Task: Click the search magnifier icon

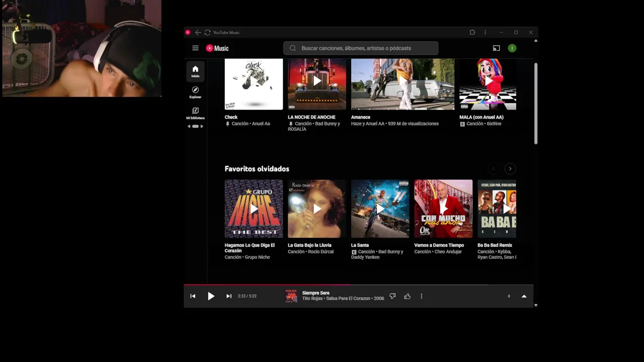Action: [293, 48]
